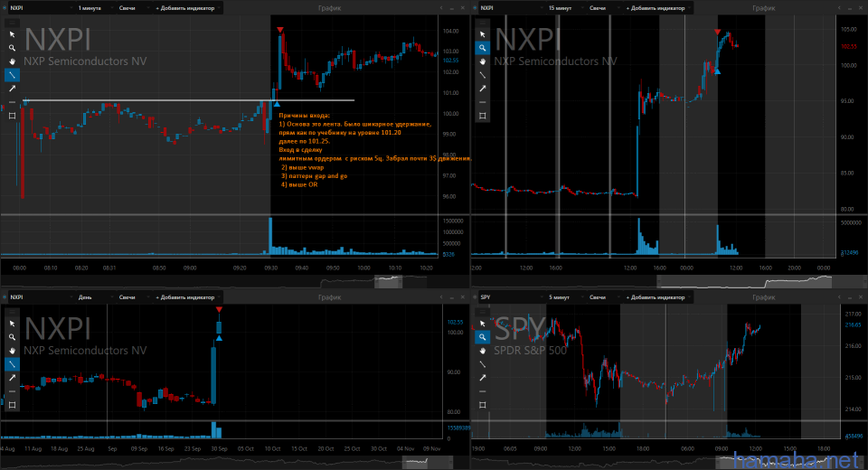Open Добавить индикатор in NXPI 1 минута chart
868x470 pixels.
pos(187,8)
